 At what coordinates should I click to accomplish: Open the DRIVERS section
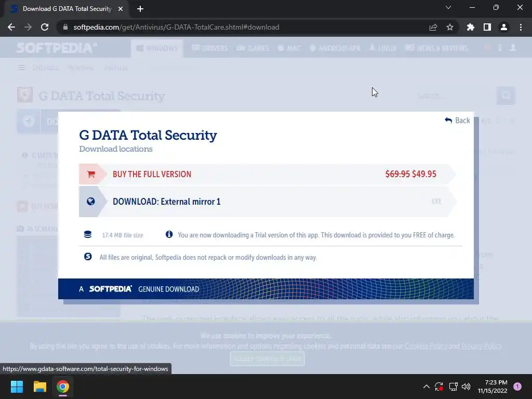(210, 48)
